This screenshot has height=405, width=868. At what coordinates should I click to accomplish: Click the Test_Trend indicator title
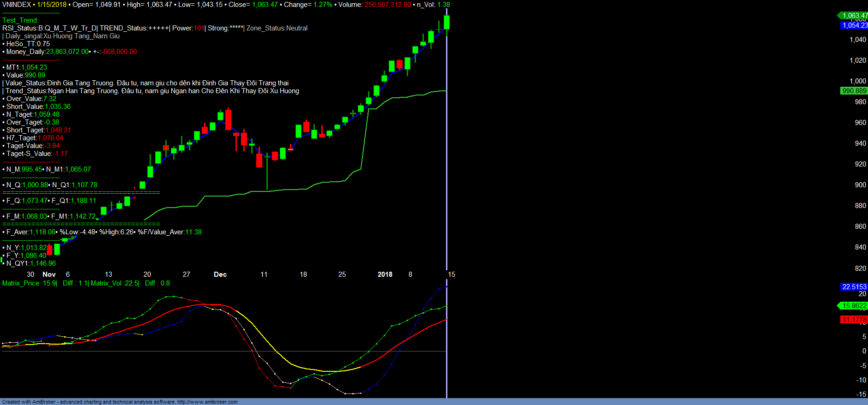pos(20,20)
